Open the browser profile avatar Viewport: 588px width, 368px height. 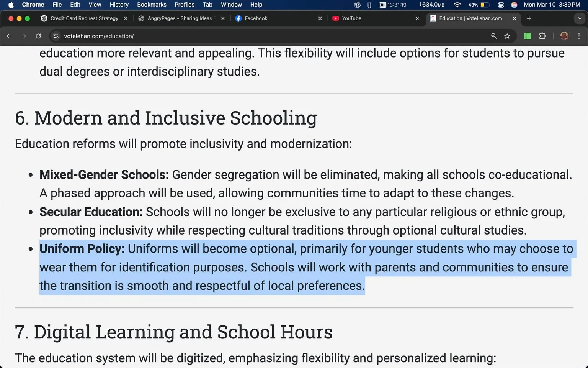pyautogui.click(x=564, y=36)
